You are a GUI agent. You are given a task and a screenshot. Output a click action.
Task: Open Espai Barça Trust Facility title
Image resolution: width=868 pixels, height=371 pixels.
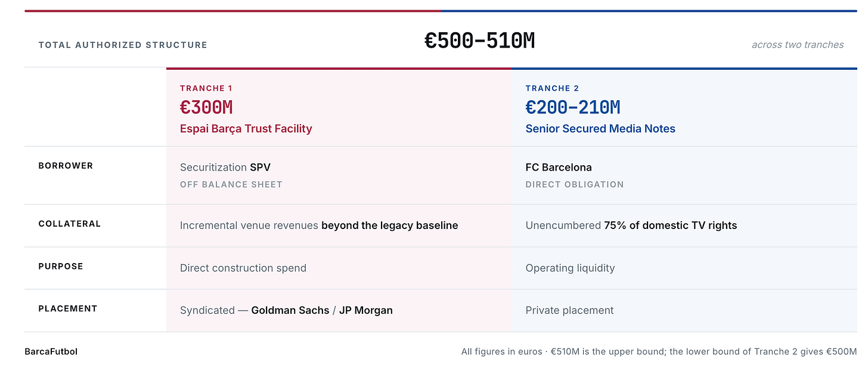click(246, 129)
